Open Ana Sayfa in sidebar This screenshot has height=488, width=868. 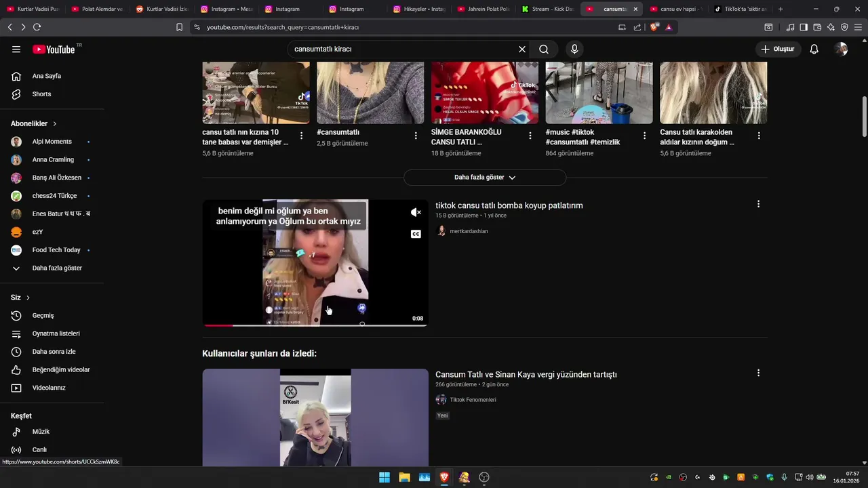point(52,76)
